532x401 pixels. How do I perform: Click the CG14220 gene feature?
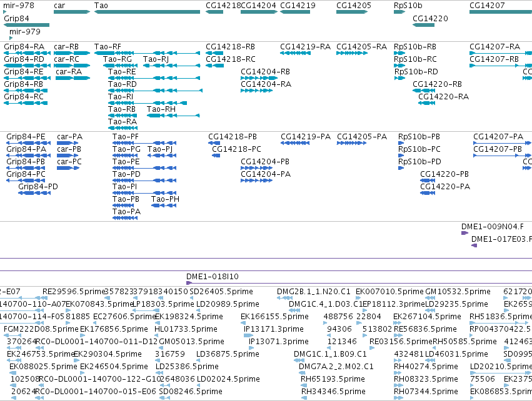423,25
